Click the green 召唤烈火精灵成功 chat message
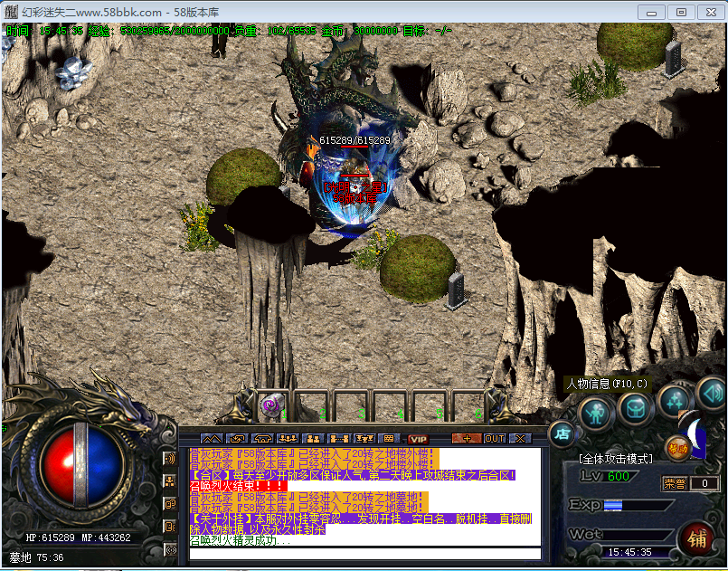Image resolution: width=728 pixels, height=571 pixels. pyautogui.click(x=240, y=541)
